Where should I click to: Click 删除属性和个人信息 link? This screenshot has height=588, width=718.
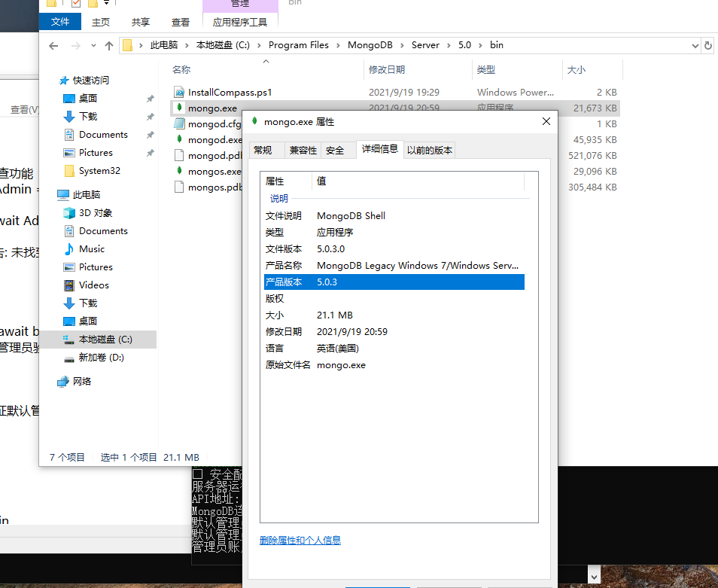[x=300, y=541]
